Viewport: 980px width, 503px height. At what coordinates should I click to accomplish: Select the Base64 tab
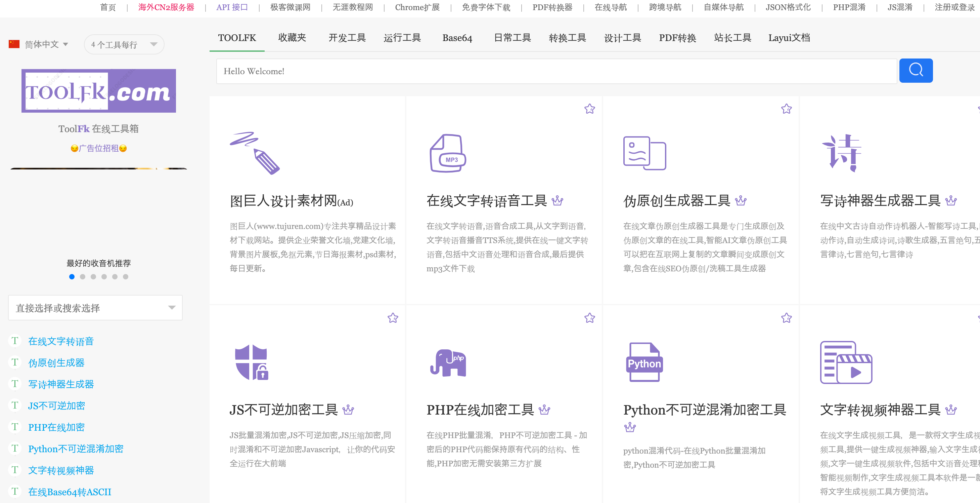click(457, 38)
